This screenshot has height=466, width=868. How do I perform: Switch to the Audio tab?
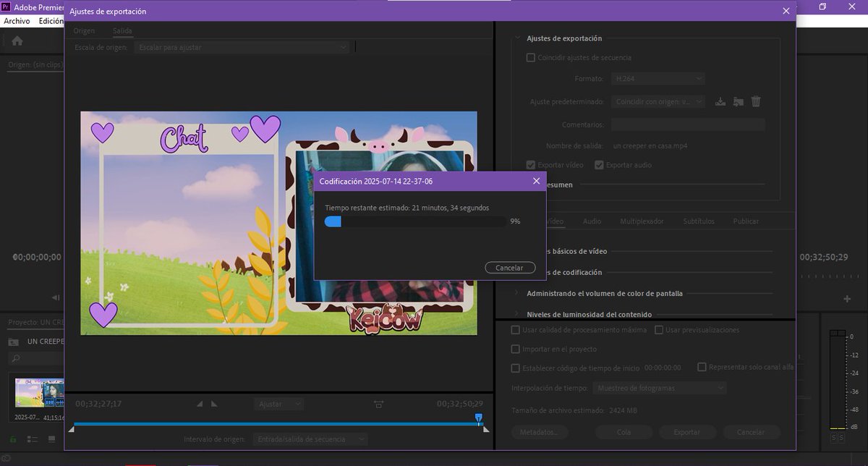pos(592,221)
